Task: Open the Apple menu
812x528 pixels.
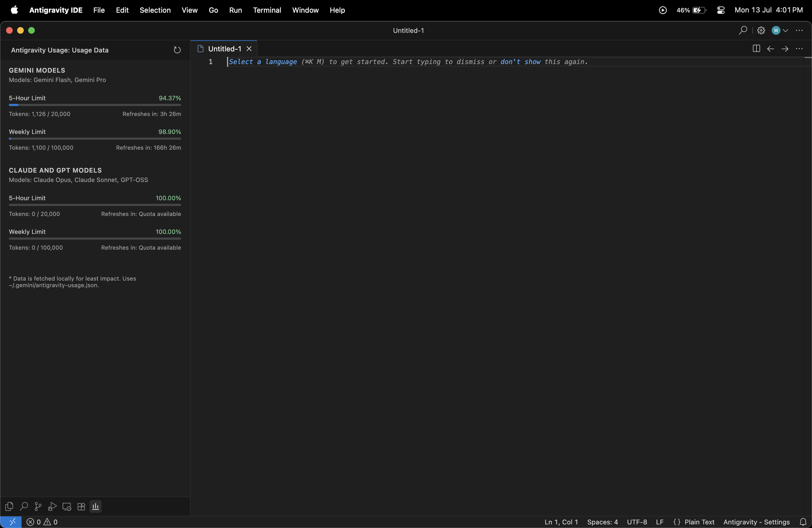Action: [x=14, y=10]
